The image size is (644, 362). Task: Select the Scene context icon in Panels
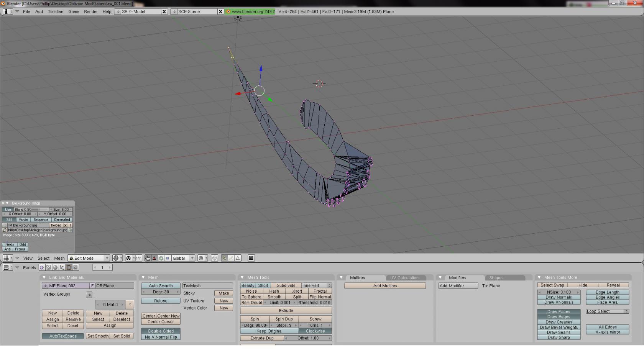(76, 268)
